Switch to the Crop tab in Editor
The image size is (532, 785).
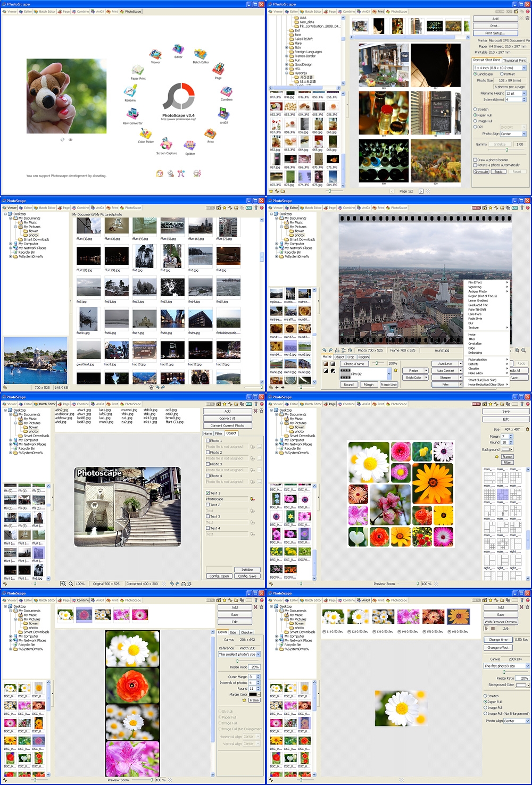(351, 357)
